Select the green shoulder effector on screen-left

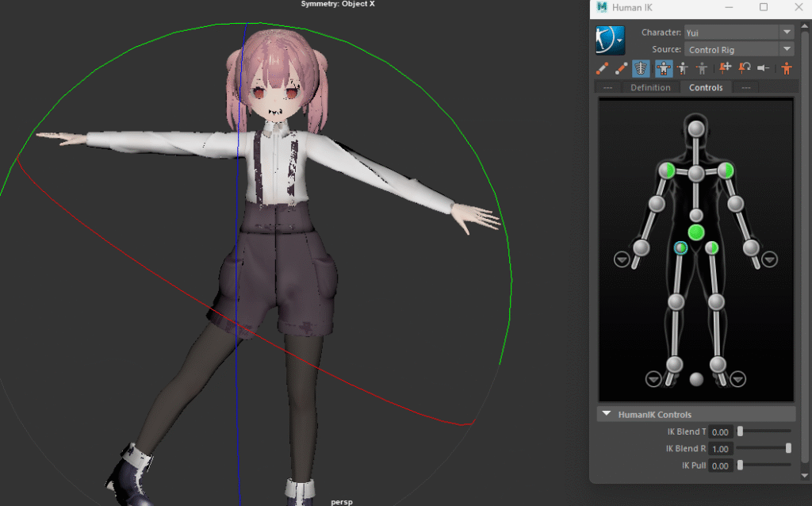click(667, 171)
